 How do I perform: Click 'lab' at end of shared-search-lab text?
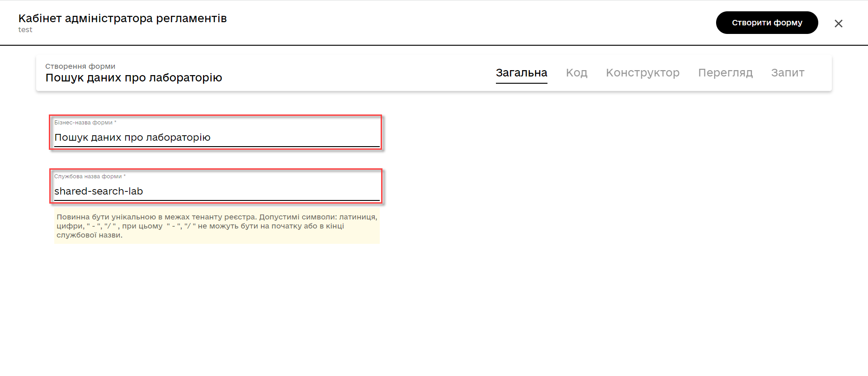(x=136, y=191)
